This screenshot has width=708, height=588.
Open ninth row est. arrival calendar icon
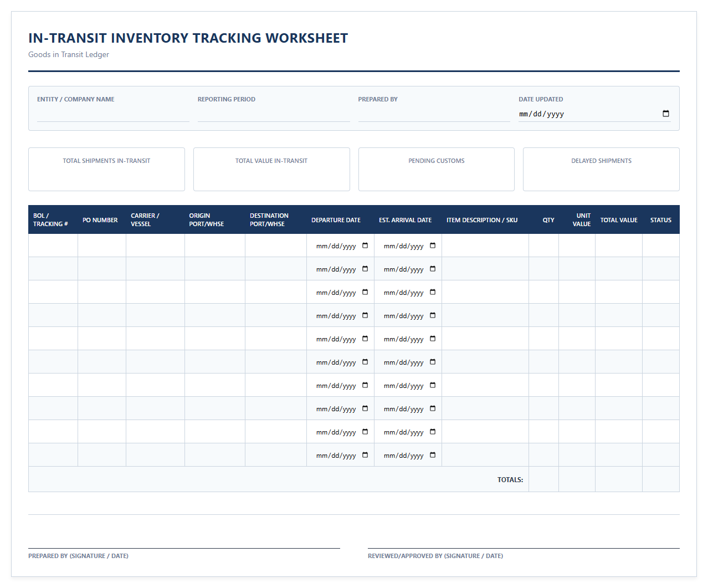(x=433, y=432)
